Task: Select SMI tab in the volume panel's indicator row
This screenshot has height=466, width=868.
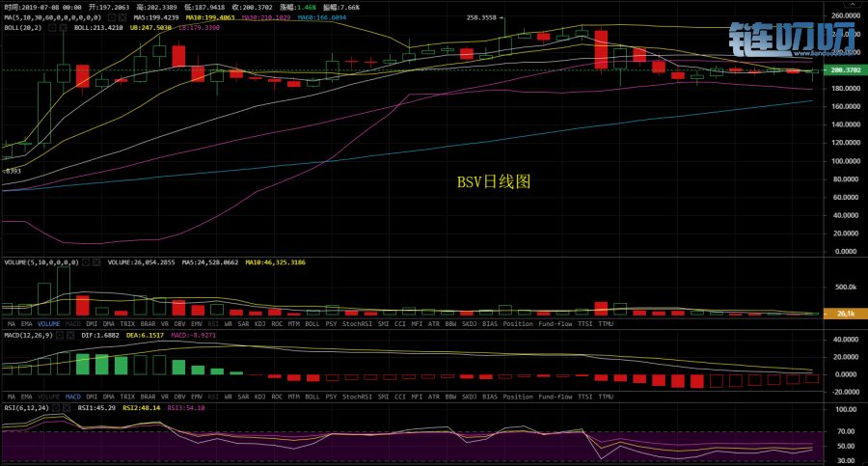Action: coord(383,324)
